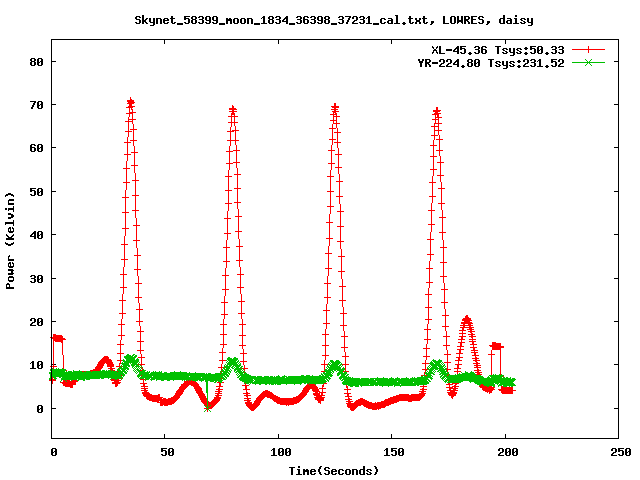Click the x-axis tick label 250
The width and height of the screenshot is (640, 480).
click(621, 452)
